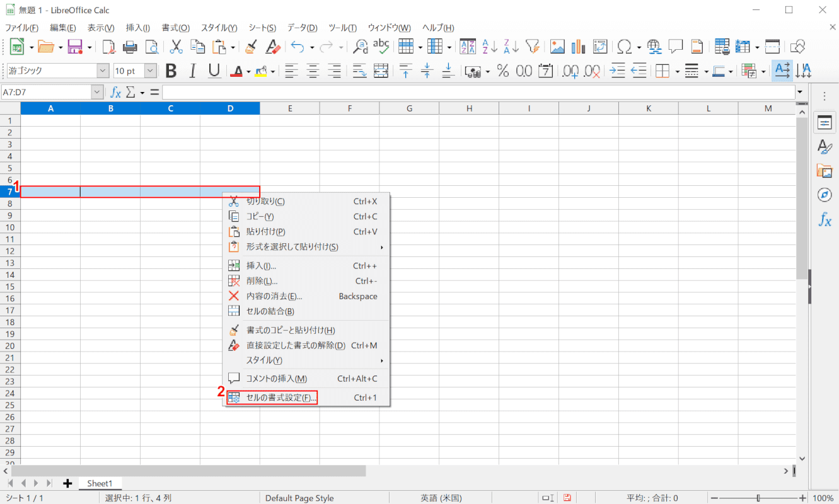Toggle Bold formatting

pyautogui.click(x=171, y=71)
